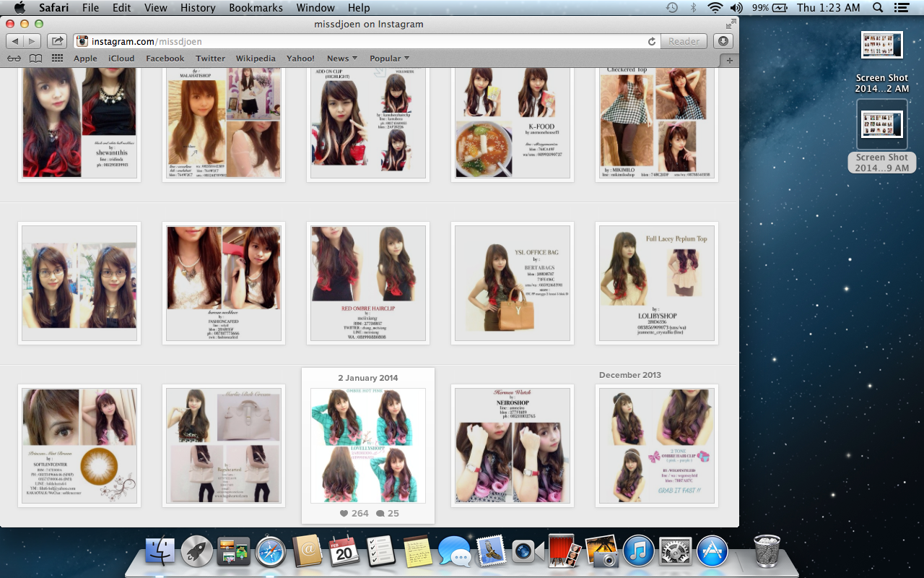Launch Messages from the Dock
This screenshot has width=924, height=578.
pyautogui.click(x=454, y=551)
